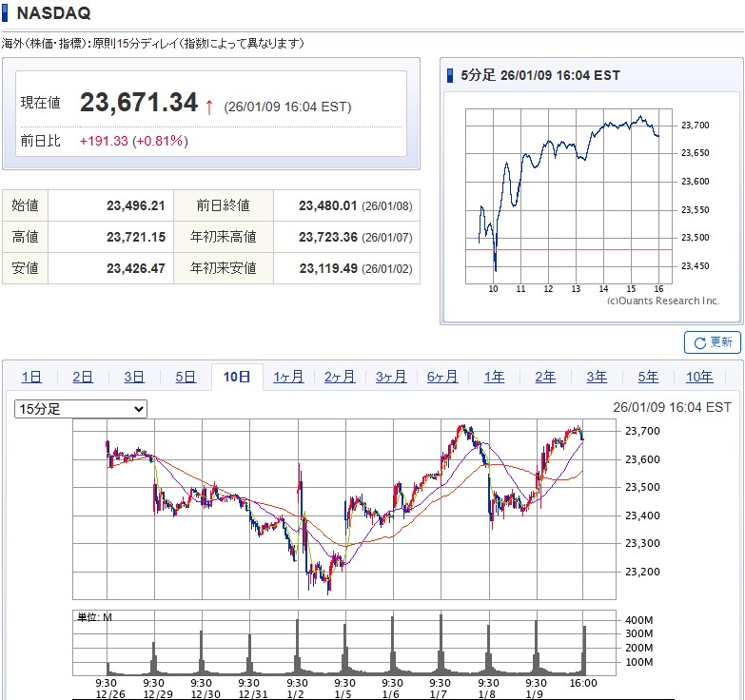Choose the 5年 period tab
Screen dimensions: 745x700
tap(648, 377)
